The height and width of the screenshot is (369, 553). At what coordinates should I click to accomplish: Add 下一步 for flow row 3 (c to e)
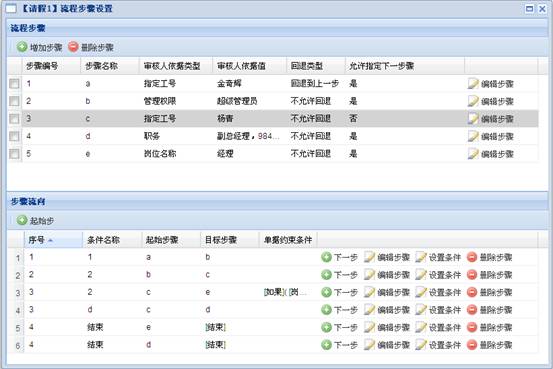pos(339,292)
